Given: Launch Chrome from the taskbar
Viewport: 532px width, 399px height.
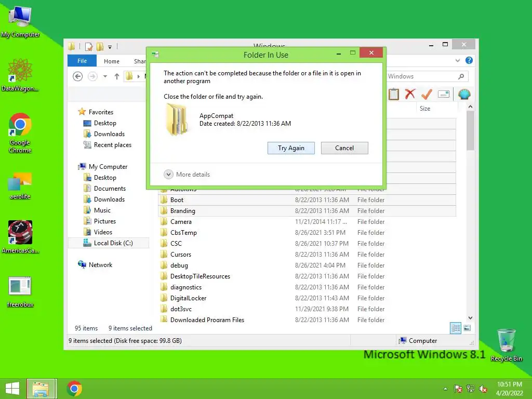Looking at the screenshot, I should (74, 389).
